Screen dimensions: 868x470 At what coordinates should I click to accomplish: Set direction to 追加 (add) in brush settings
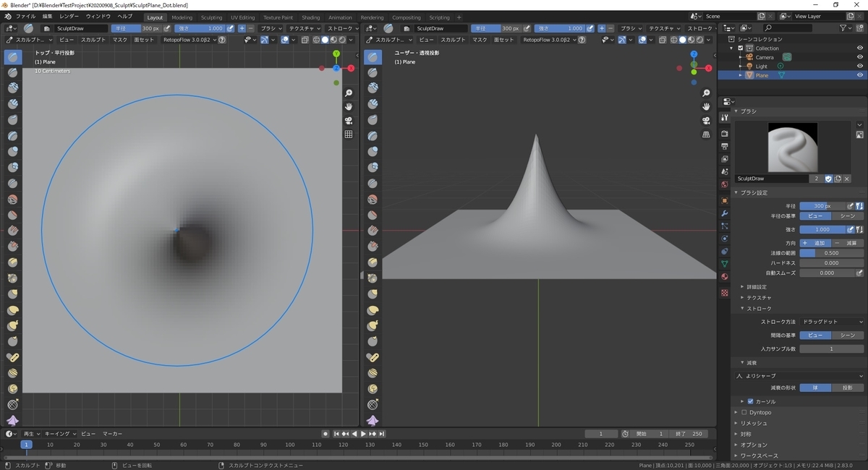(x=814, y=243)
